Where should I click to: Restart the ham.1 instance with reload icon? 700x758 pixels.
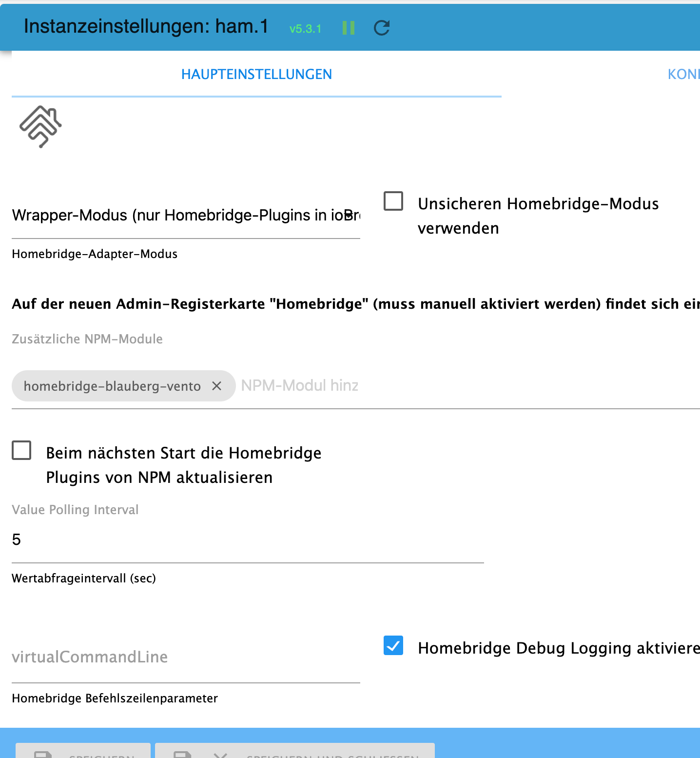click(x=382, y=28)
